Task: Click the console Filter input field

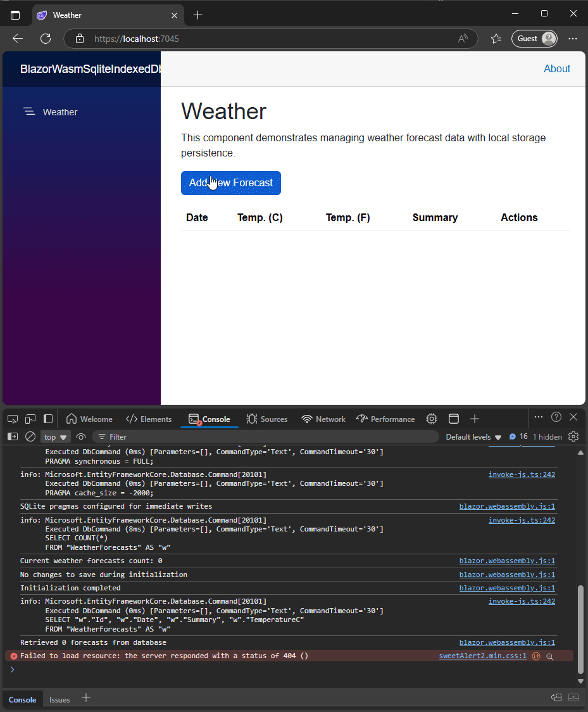Action: [266, 436]
